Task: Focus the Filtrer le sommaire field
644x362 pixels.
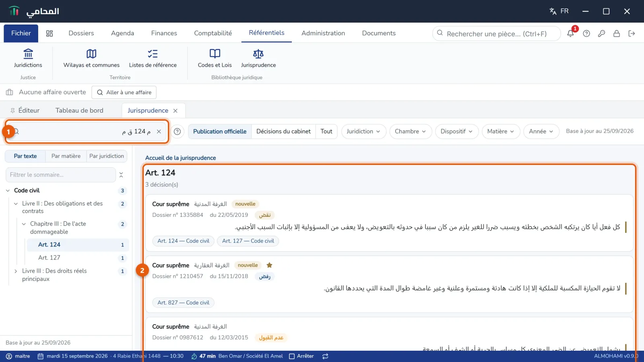Action: 60,175
